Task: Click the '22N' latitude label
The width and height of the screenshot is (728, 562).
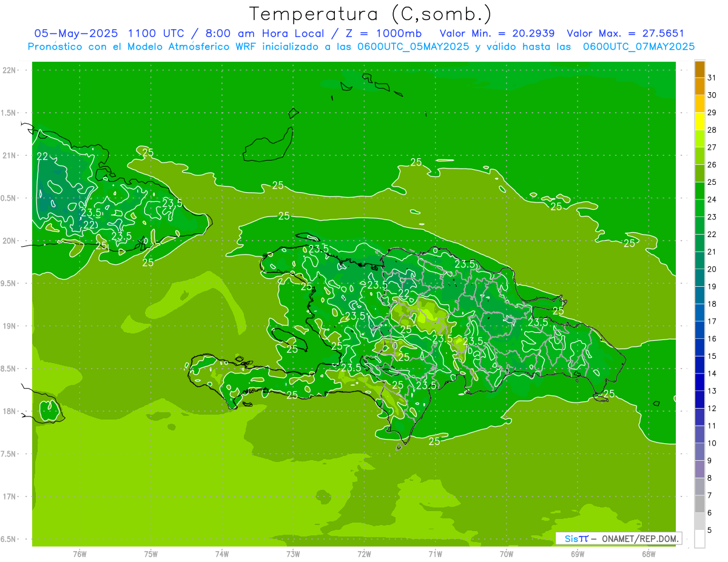Action: point(9,70)
